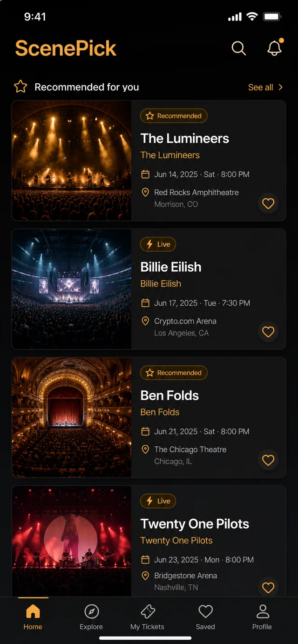Open the search magnifier icon
Viewport: 298px width, 644px height.
(238, 48)
